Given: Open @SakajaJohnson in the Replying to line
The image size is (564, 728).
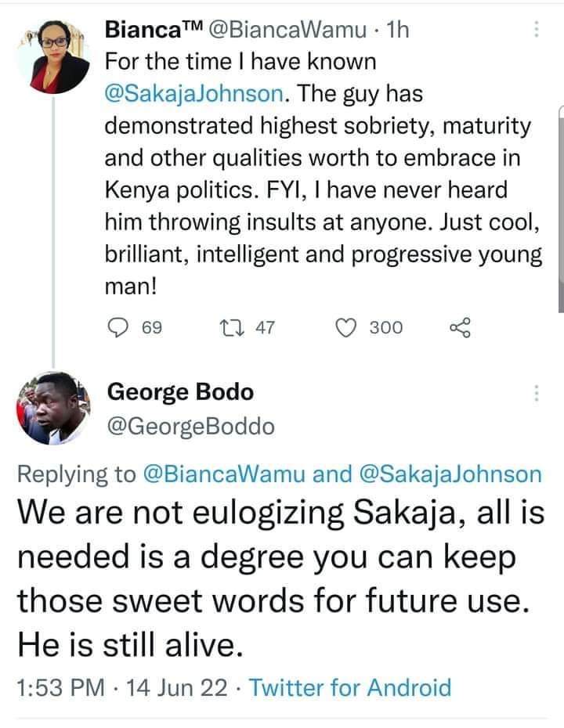Looking at the screenshot, I should coord(450,474).
